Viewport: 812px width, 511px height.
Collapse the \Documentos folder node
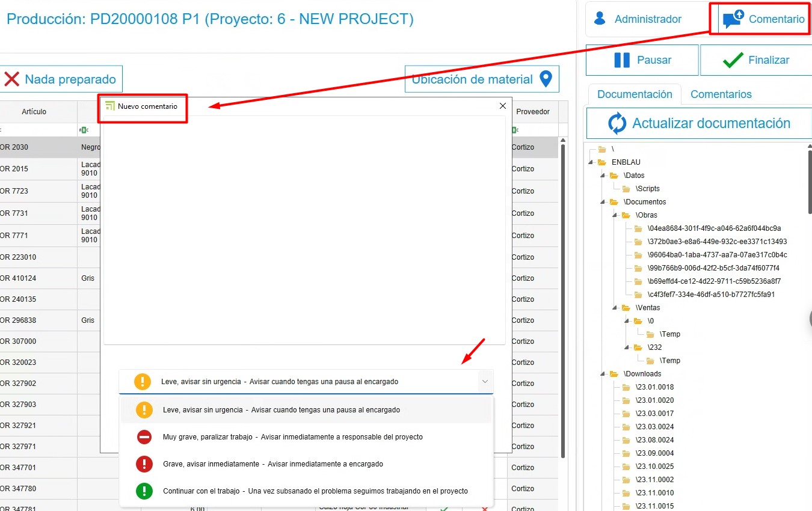[x=603, y=202]
